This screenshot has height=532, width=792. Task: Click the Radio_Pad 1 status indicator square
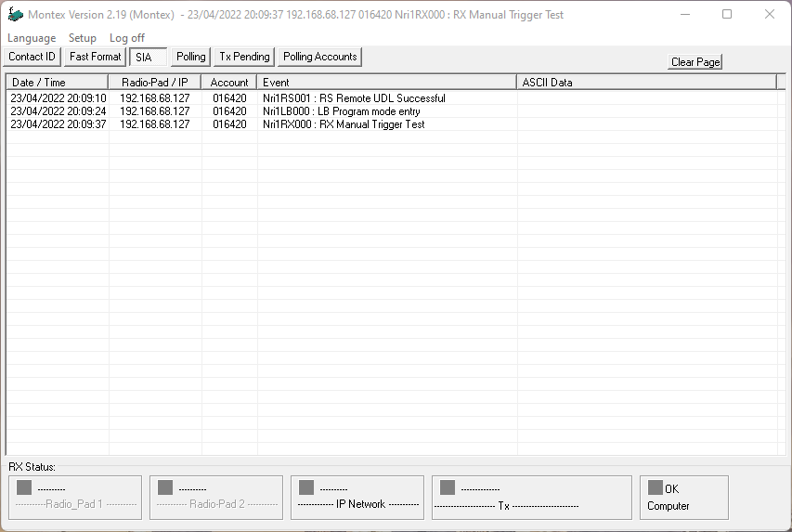(x=24, y=487)
